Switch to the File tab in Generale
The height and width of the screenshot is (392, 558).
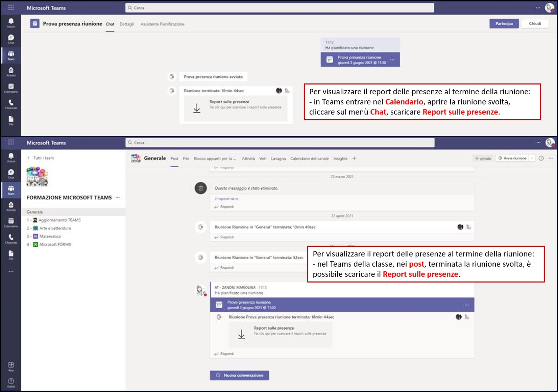coord(186,158)
